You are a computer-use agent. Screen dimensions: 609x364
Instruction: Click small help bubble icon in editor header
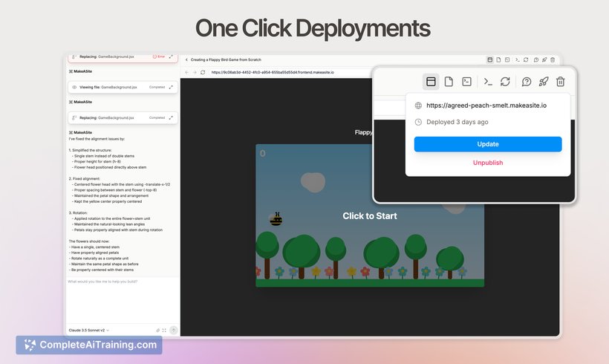pos(536,60)
